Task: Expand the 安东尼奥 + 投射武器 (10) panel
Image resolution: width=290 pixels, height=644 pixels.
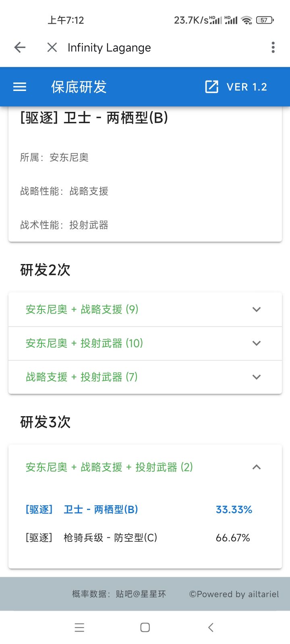Action: (85, 343)
